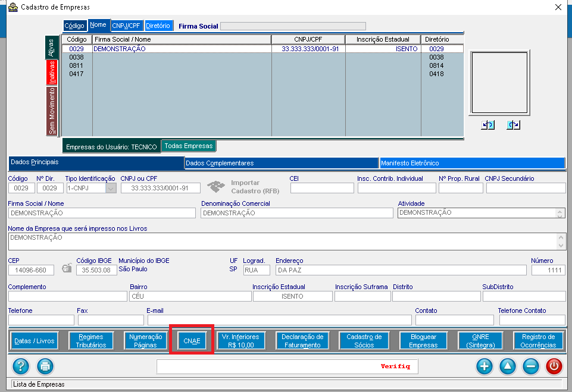Click Datas / Livros button
The width and height of the screenshot is (572, 392).
[x=35, y=341]
